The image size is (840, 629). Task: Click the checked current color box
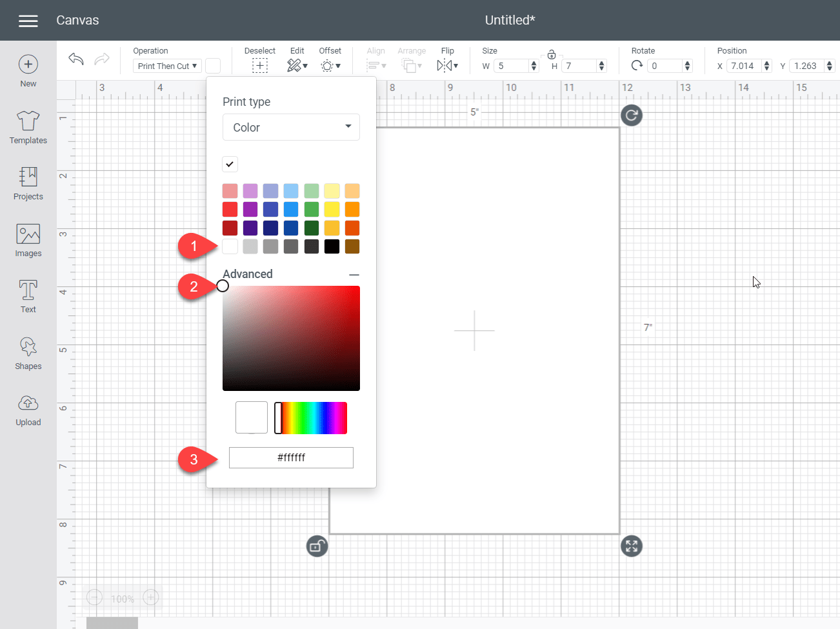(x=230, y=165)
